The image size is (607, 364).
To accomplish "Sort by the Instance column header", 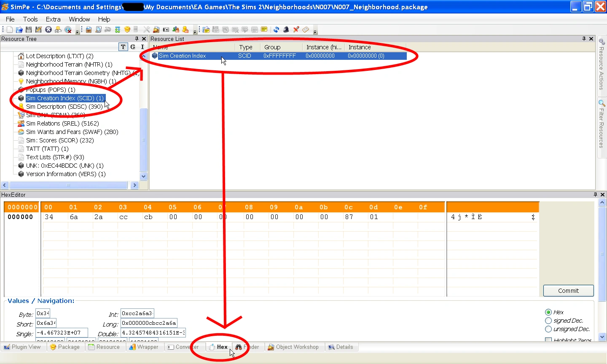I will [375, 47].
